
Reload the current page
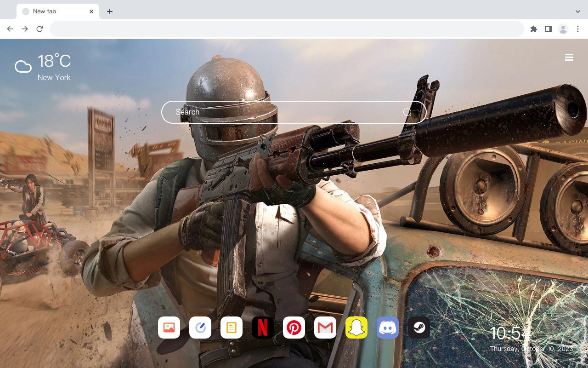40,29
